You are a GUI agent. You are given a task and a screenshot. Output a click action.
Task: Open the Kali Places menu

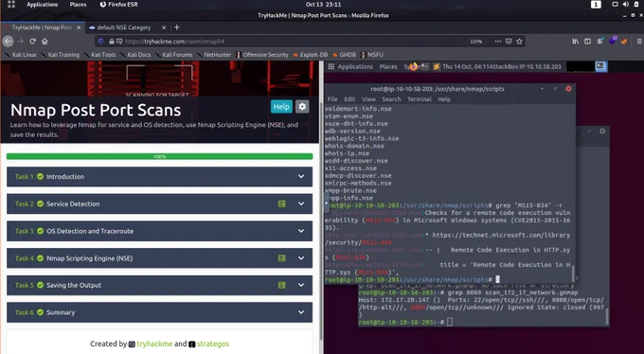78,5
